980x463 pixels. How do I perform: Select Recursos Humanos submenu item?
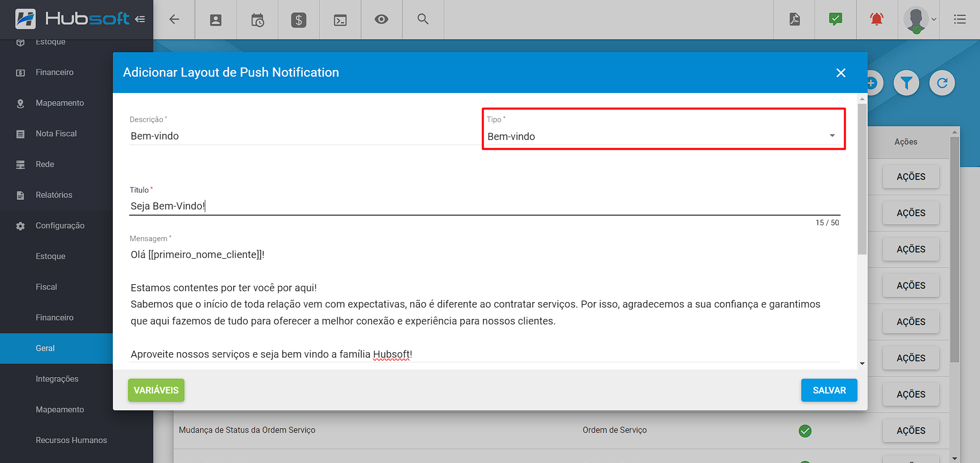71,440
